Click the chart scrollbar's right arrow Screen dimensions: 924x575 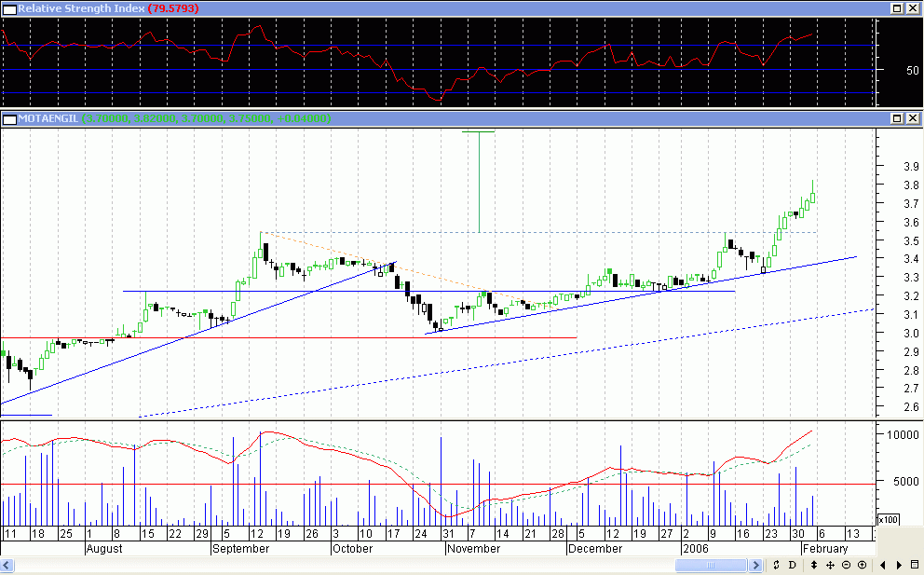coord(756,566)
